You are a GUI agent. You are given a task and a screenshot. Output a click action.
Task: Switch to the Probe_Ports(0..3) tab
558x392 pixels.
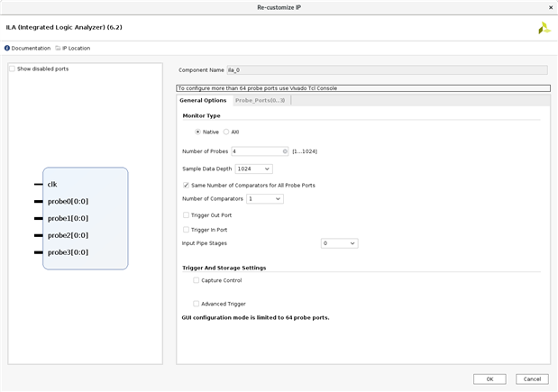pos(261,101)
